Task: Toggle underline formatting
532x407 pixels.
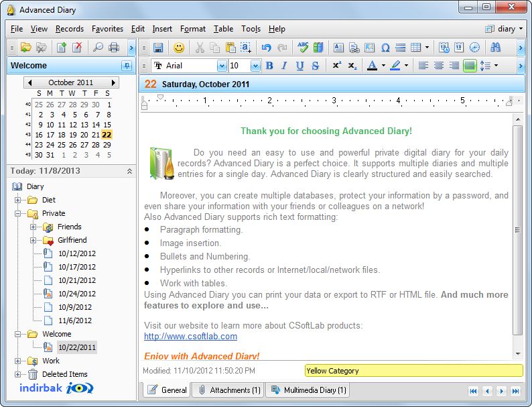Action: [x=300, y=66]
